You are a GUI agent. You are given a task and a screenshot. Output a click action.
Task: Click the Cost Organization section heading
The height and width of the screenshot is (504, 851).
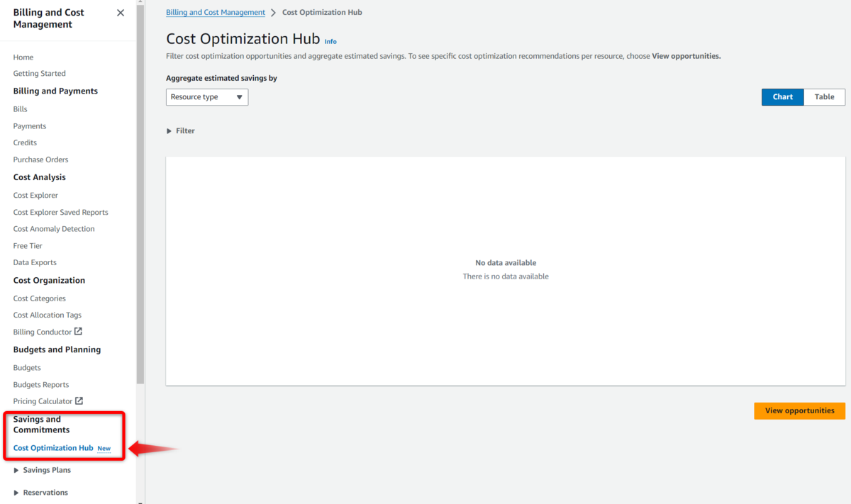tap(49, 281)
